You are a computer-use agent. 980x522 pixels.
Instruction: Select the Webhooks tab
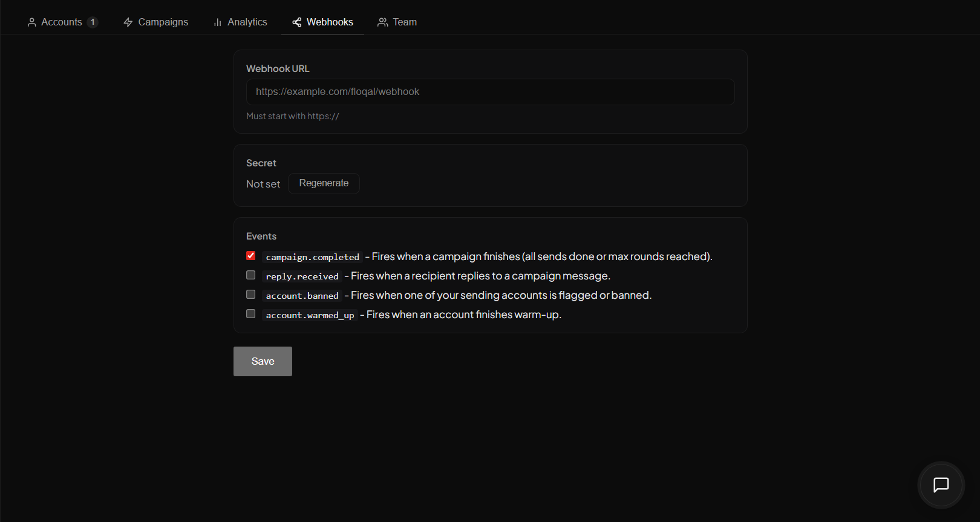point(323,22)
